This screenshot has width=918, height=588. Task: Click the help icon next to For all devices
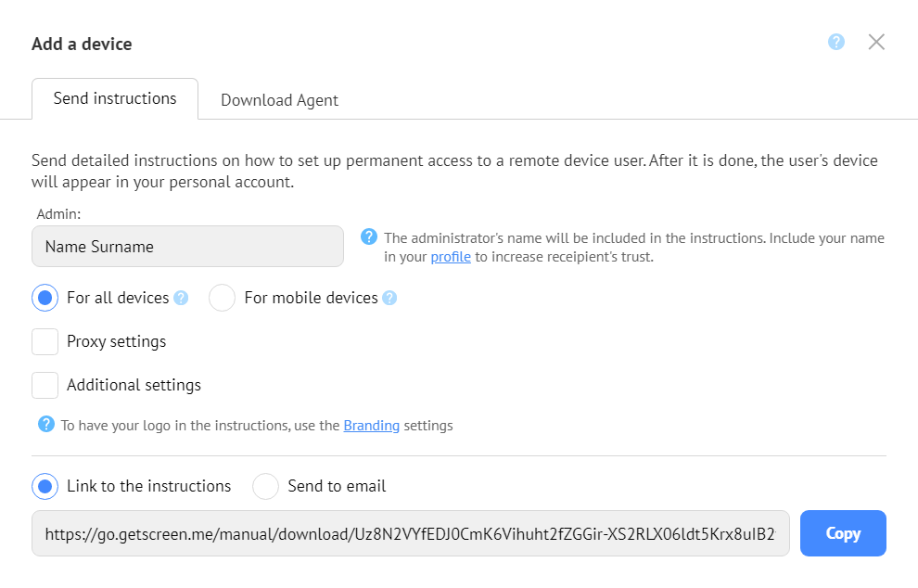coord(182,298)
